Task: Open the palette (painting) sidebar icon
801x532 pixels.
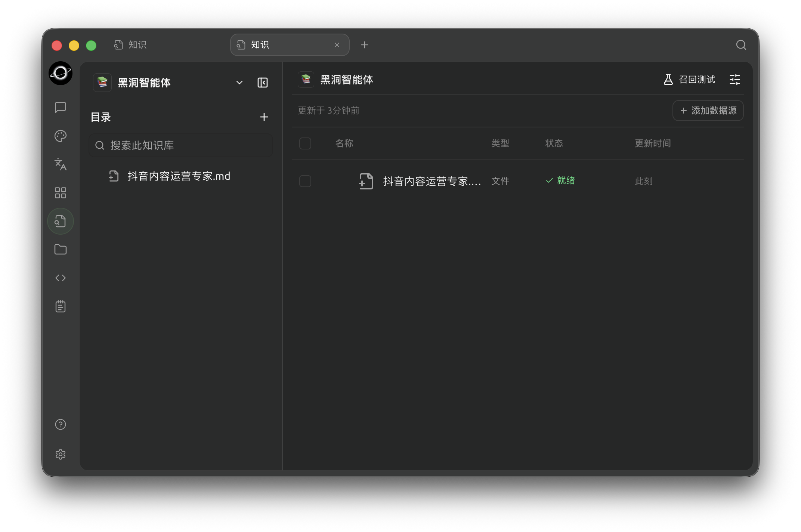Action: [61, 136]
